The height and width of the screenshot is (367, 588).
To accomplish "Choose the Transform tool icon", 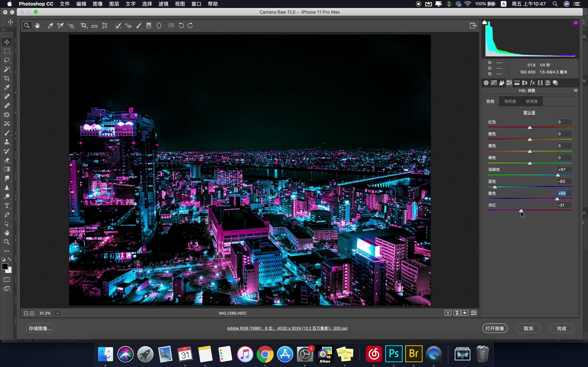I will tap(105, 26).
